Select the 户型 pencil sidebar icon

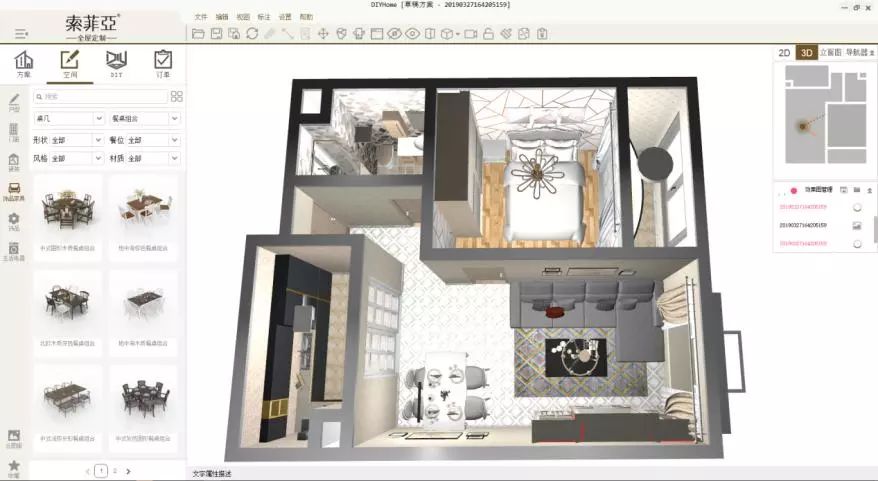click(x=14, y=103)
